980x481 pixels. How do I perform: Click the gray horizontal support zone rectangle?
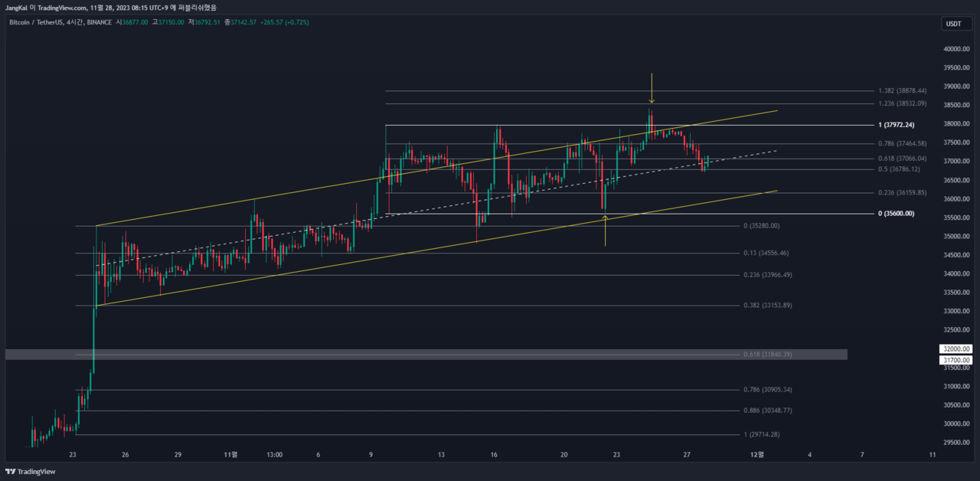(383, 354)
